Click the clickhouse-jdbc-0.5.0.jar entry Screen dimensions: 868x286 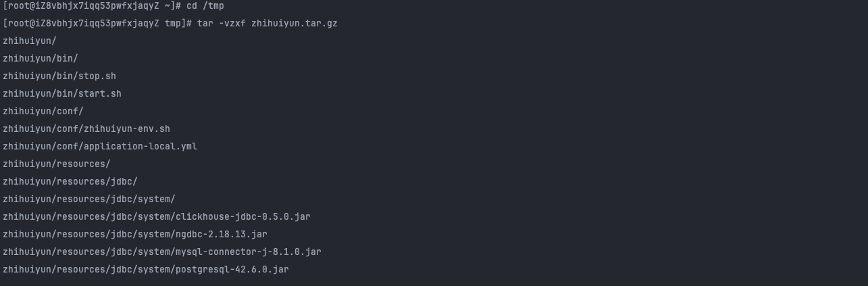click(x=157, y=217)
